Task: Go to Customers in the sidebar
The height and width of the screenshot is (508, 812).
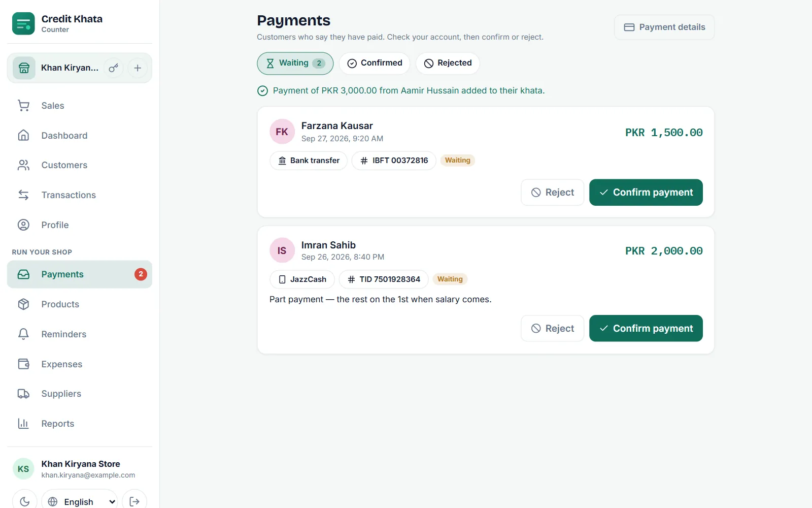Action: (80, 165)
